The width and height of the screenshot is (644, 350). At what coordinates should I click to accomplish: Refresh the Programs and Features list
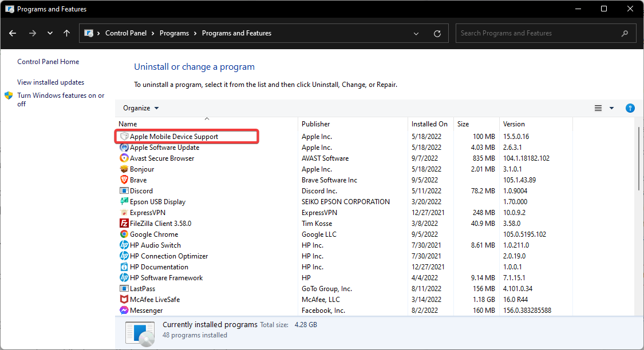(437, 33)
